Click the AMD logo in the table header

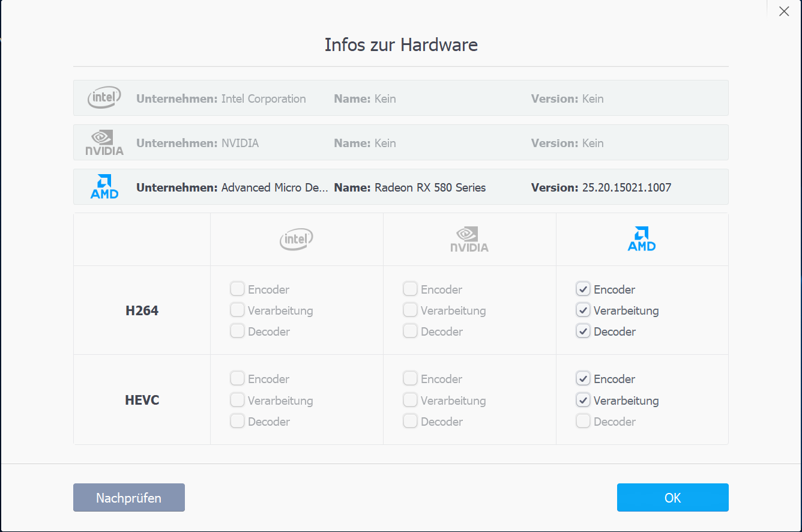[642, 239]
